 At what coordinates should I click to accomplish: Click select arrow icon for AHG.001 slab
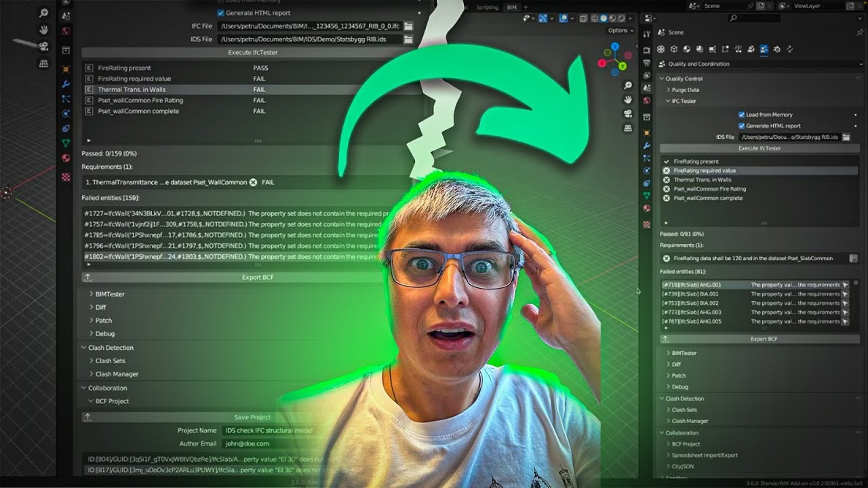click(845, 285)
